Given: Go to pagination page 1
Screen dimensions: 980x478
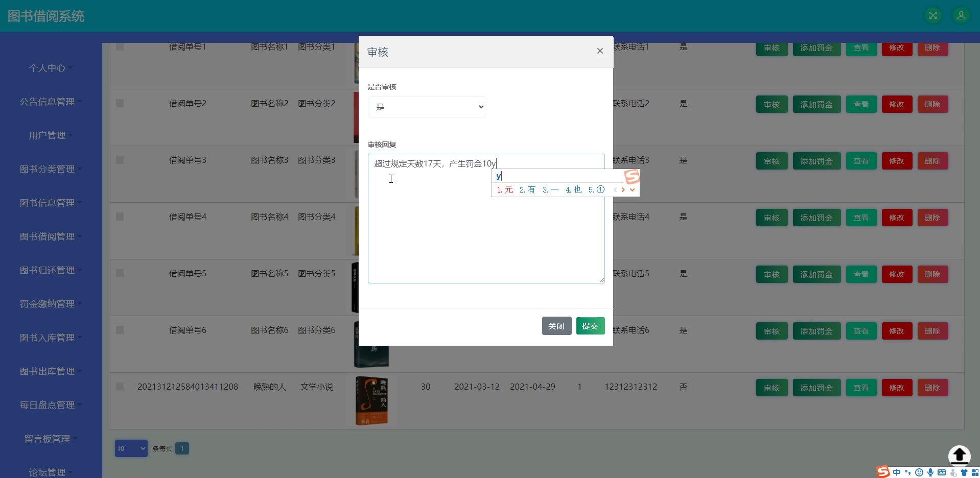Looking at the screenshot, I should pyautogui.click(x=182, y=448).
